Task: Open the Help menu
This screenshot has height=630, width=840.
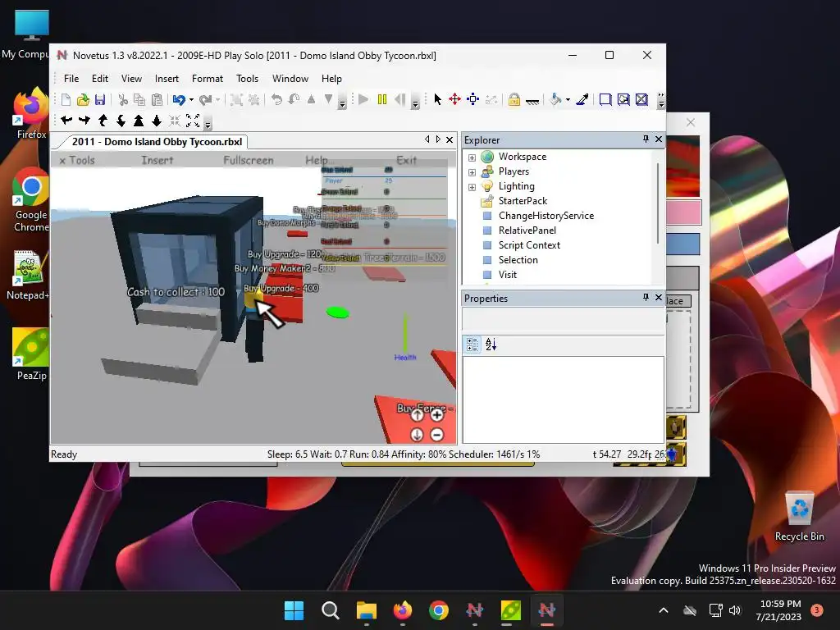Action: pos(331,79)
